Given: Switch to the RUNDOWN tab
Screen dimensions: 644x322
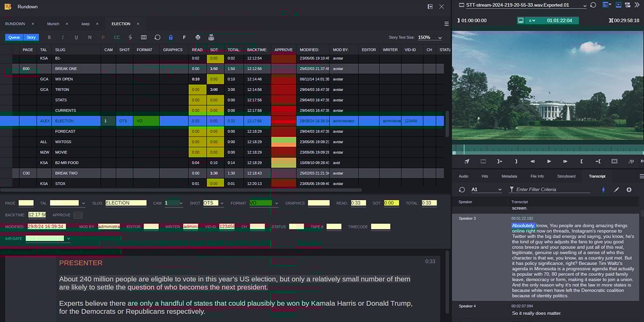Looking at the screenshot, I should coord(15,24).
